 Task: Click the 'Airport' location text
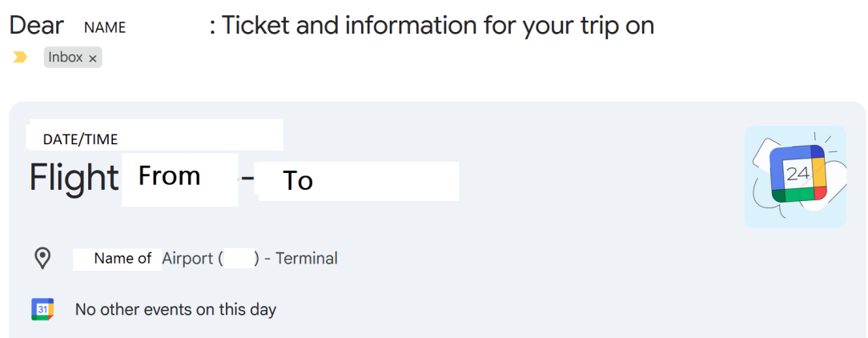click(x=187, y=259)
